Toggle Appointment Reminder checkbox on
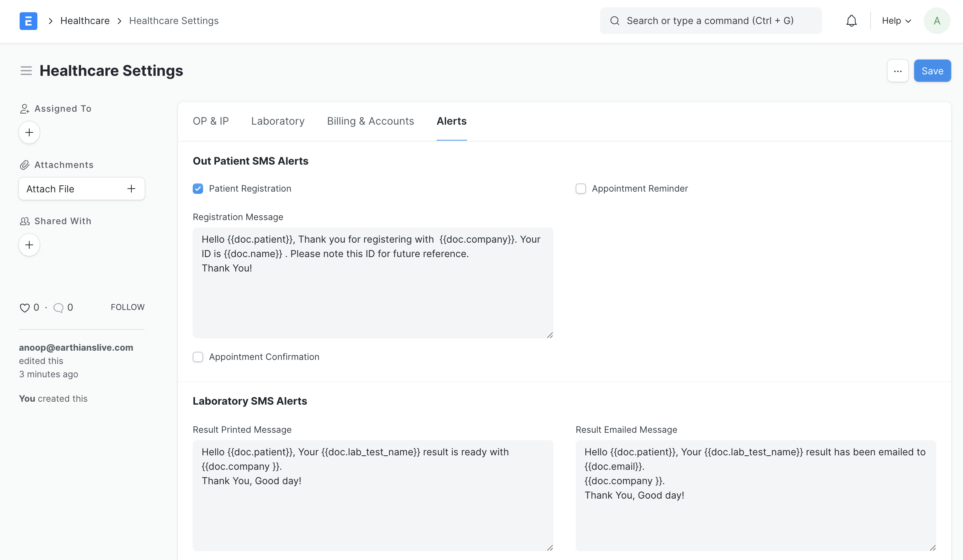963x560 pixels. pyautogui.click(x=580, y=188)
